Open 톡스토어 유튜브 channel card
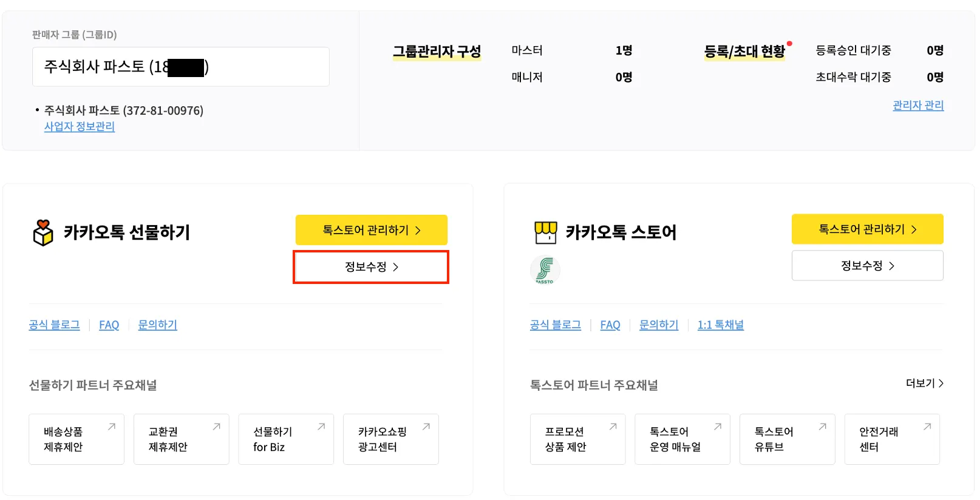980x500 pixels. coord(787,439)
